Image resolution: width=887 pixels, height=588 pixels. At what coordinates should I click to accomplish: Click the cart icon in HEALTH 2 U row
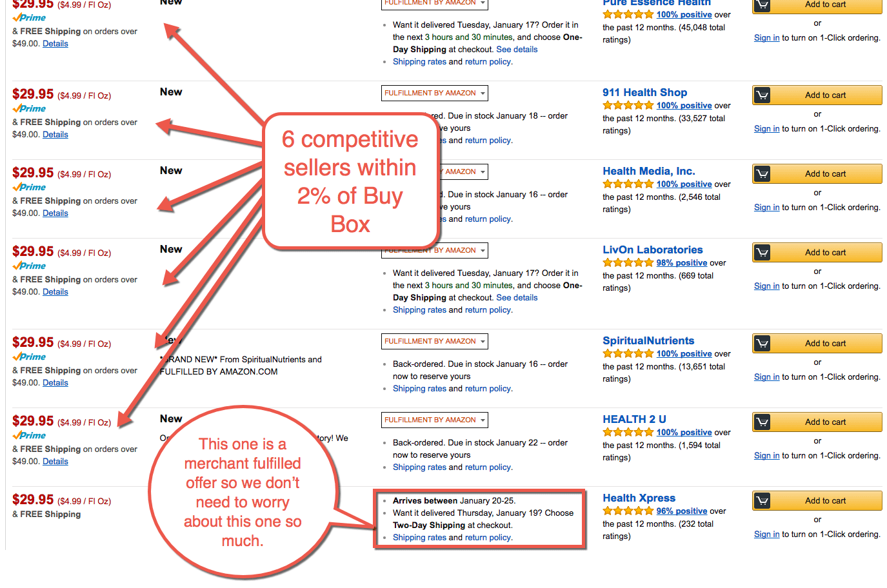point(763,422)
